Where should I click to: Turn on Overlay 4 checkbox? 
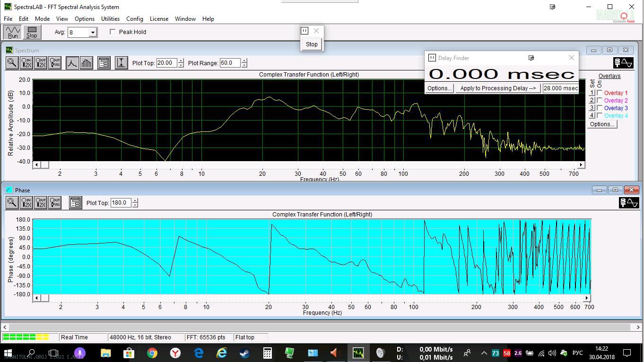(600, 116)
